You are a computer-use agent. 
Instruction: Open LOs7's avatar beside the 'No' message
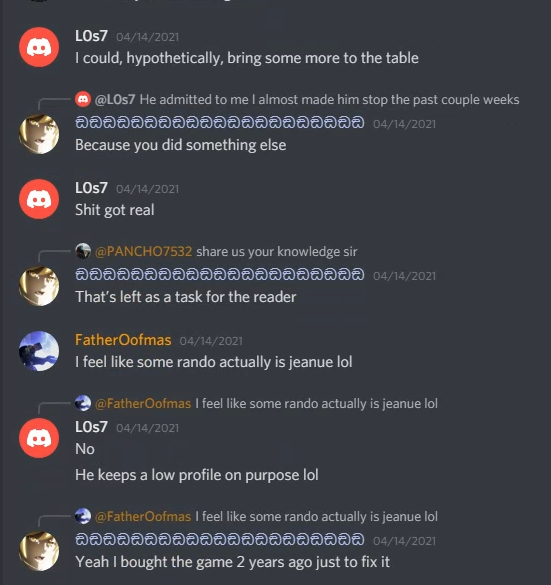point(39,438)
